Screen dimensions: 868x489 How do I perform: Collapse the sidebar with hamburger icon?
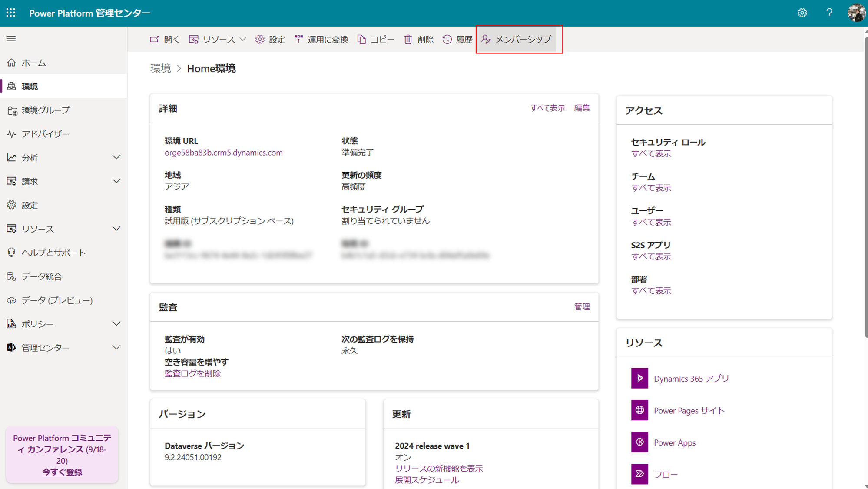(11, 39)
